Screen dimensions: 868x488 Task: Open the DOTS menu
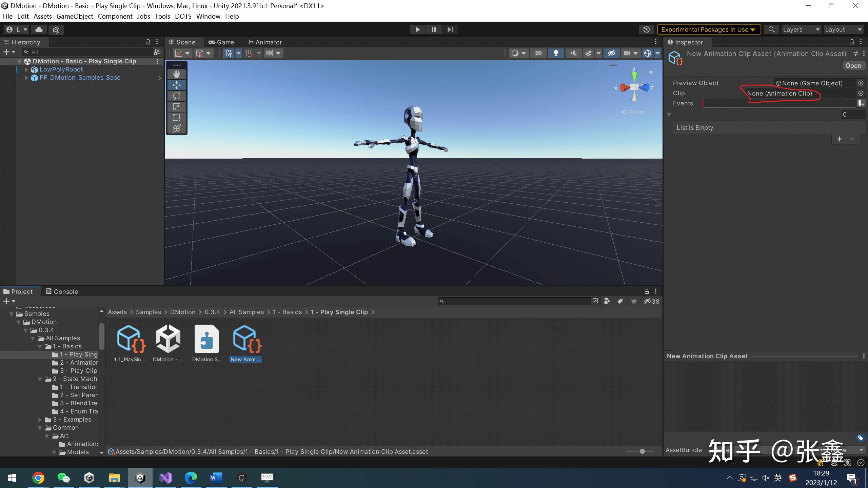point(183,16)
